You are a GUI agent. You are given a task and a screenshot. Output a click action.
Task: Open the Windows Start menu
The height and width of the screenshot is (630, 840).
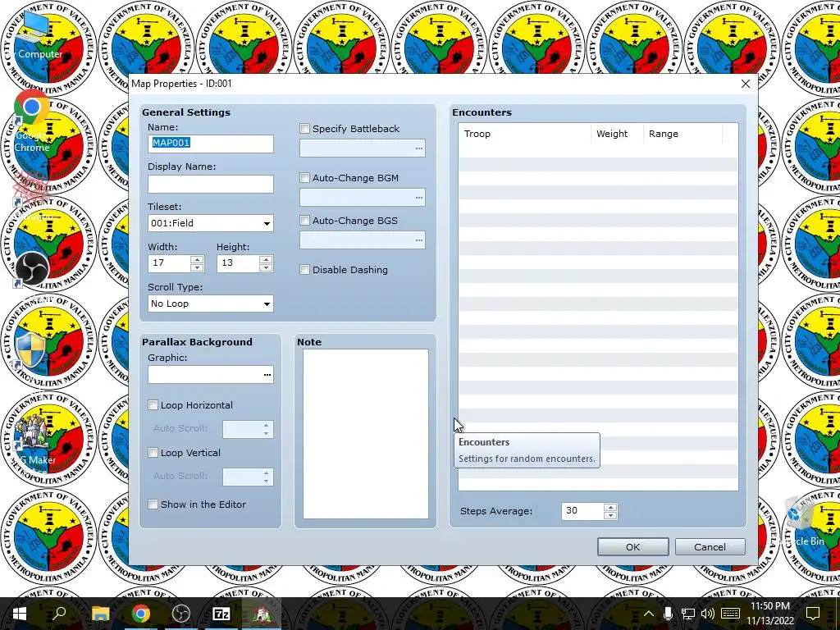click(x=20, y=614)
